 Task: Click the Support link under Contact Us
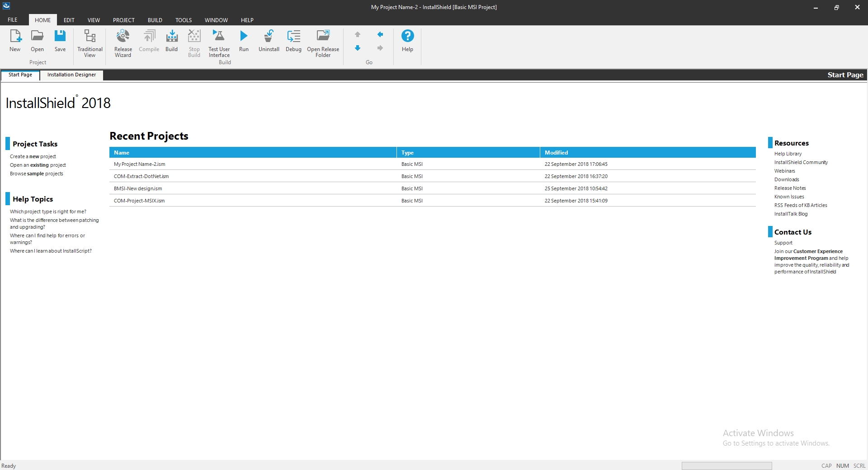point(783,243)
